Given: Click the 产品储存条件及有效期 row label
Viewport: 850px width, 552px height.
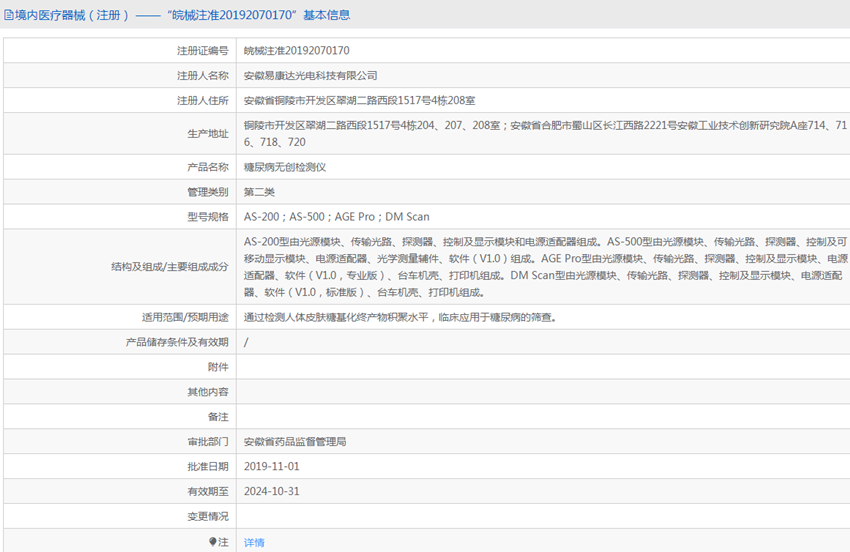Looking at the screenshot, I should point(176,342).
